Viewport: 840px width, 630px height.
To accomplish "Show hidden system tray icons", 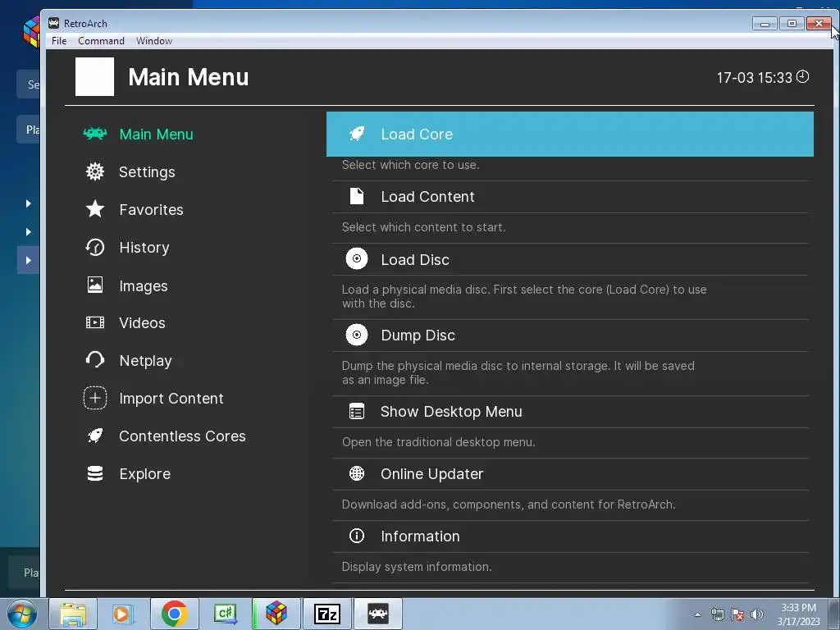I will click(697, 614).
